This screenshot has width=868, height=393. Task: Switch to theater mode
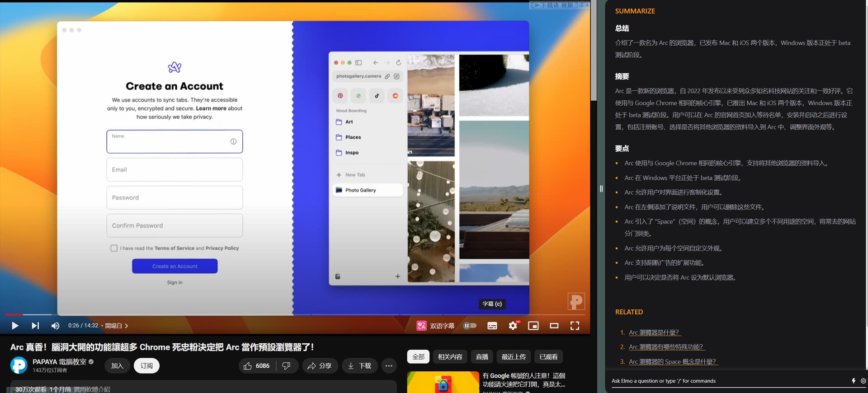(554, 326)
